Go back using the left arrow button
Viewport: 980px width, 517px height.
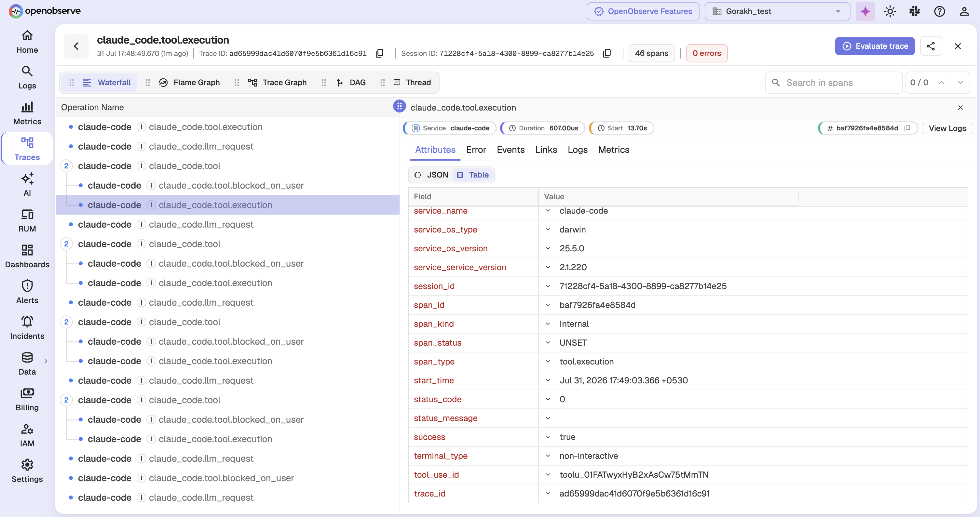tap(76, 46)
